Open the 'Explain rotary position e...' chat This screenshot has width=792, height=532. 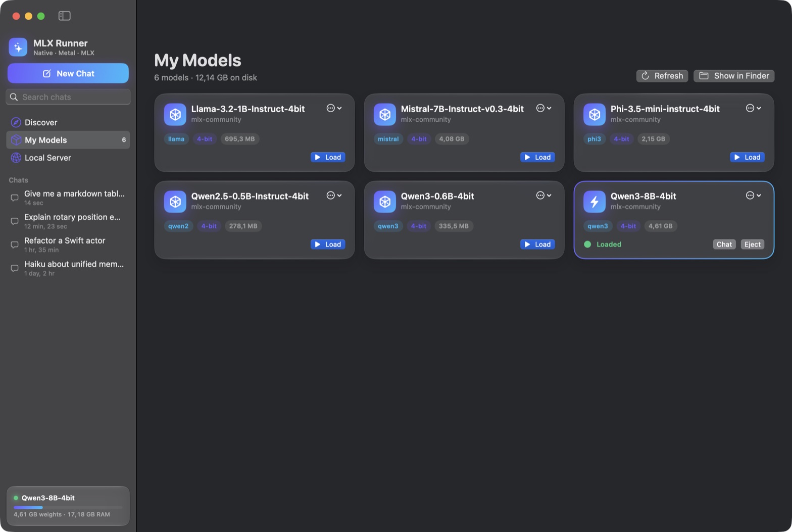point(68,221)
